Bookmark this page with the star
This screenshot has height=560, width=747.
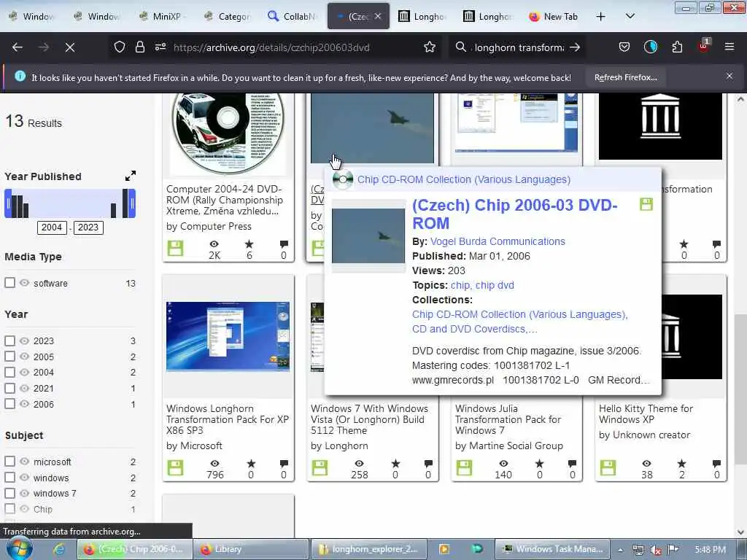click(430, 47)
